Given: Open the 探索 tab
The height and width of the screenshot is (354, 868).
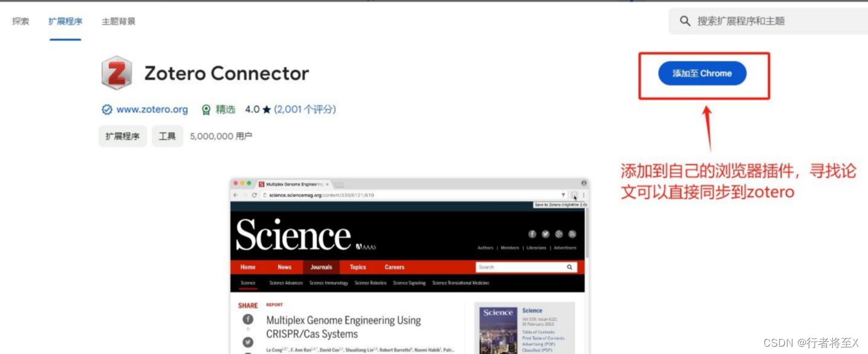Looking at the screenshot, I should click(x=21, y=21).
